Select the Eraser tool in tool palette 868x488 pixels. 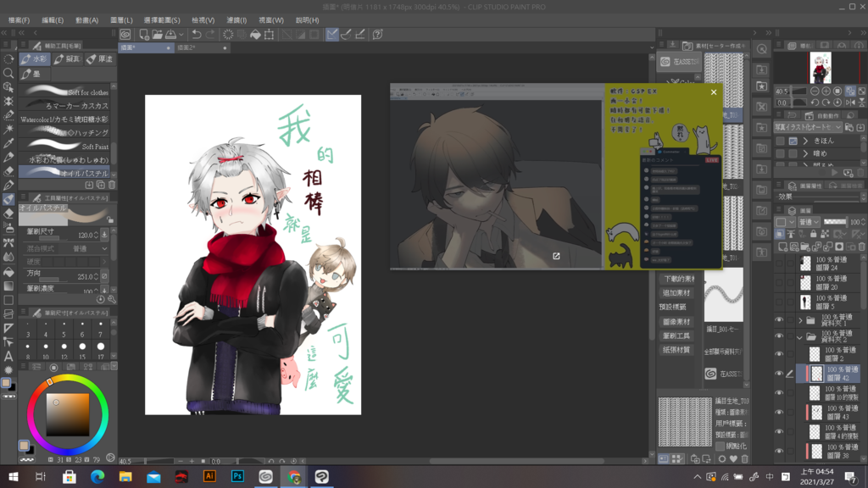click(x=8, y=213)
